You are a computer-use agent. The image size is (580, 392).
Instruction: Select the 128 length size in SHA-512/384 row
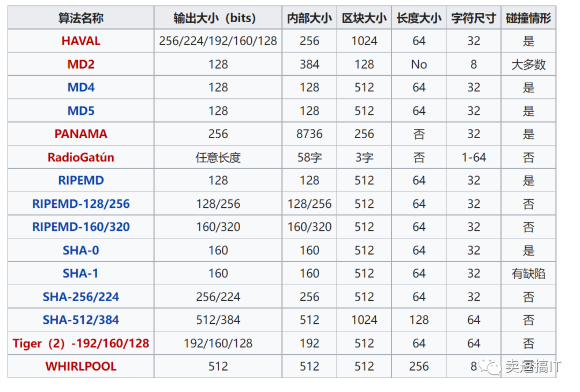tap(419, 320)
